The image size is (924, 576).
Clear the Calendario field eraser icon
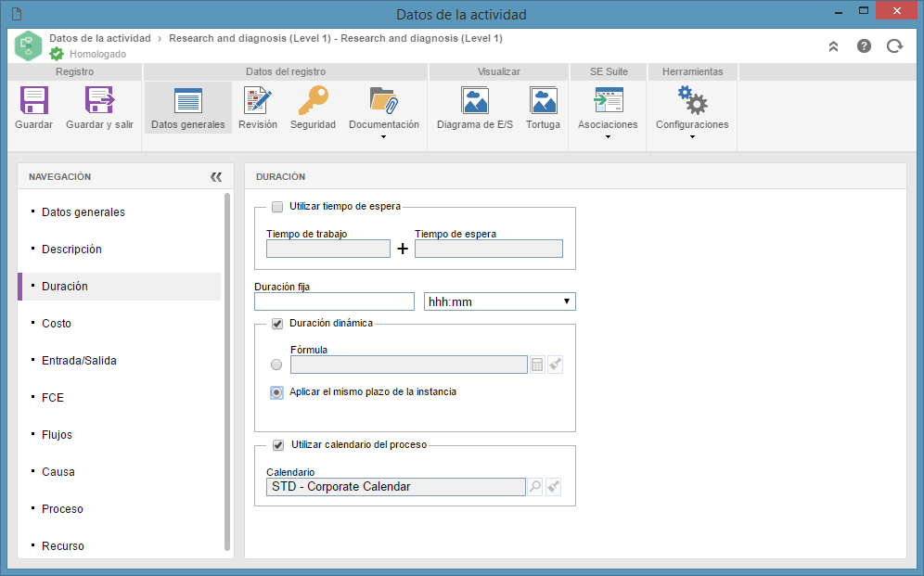pyautogui.click(x=553, y=486)
